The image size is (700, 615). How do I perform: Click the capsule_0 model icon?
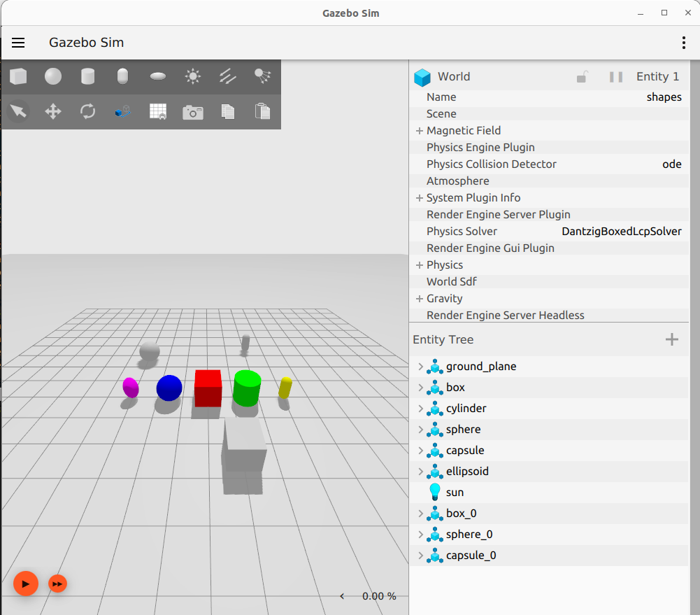tap(435, 555)
